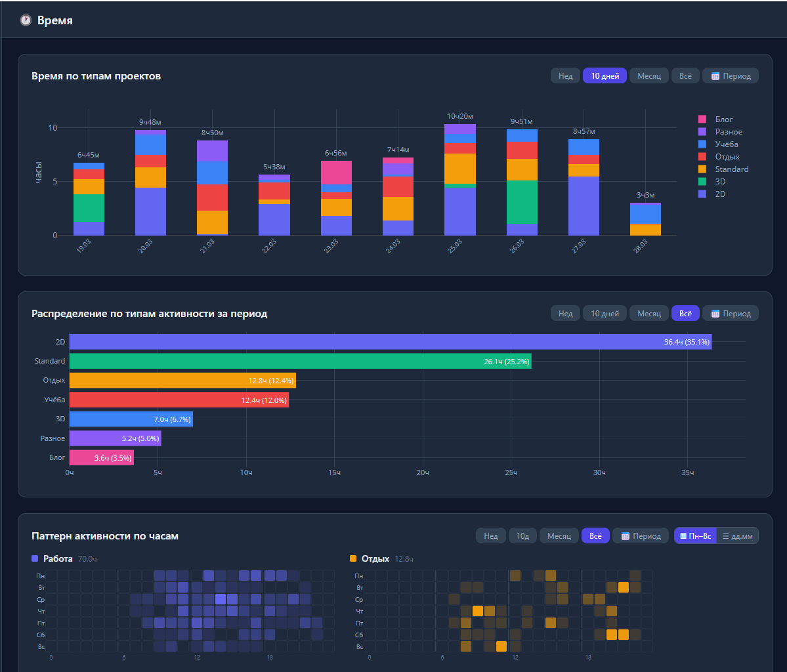Click the clock icon next to Время
Image resolution: width=787 pixels, height=672 pixels.
point(26,20)
